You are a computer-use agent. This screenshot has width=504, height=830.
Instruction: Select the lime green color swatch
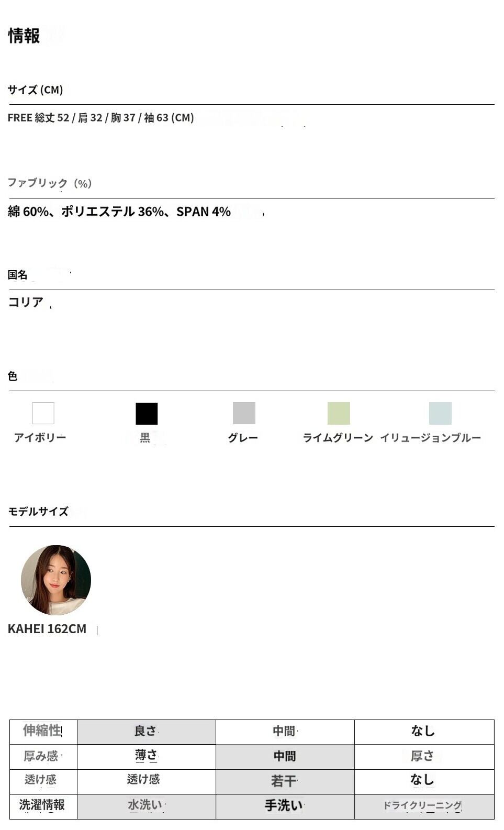tap(339, 413)
